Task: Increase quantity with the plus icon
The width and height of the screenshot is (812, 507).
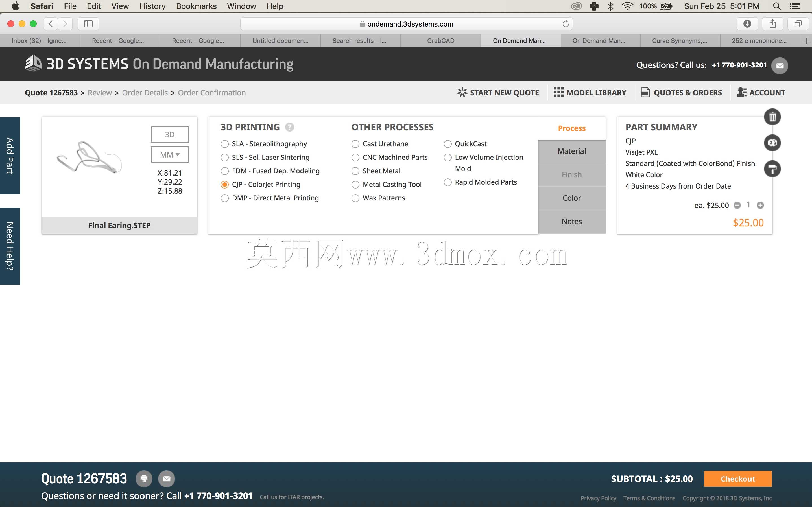Action: [x=760, y=205]
